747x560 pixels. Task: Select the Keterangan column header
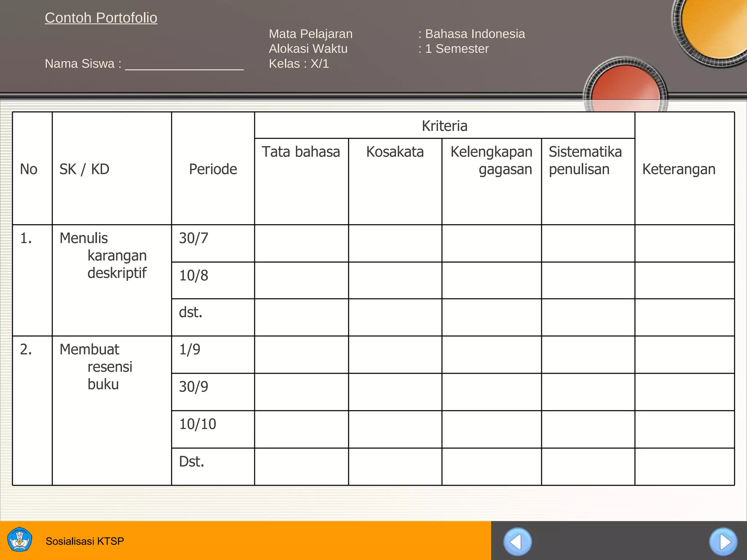678,169
